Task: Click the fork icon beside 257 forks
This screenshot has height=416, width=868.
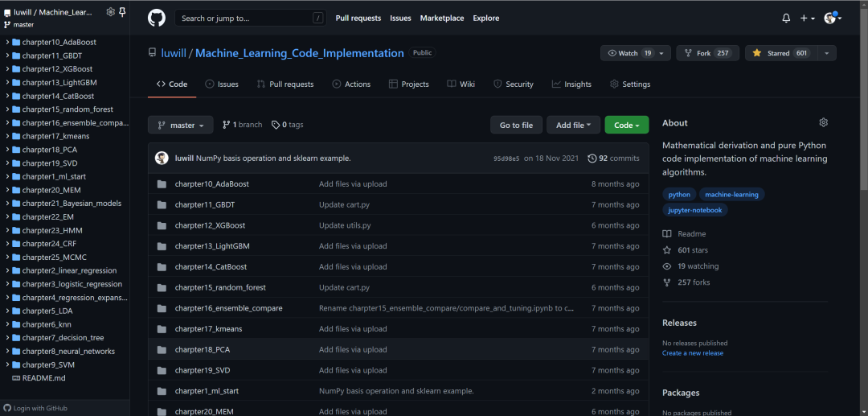Action: click(x=667, y=282)
